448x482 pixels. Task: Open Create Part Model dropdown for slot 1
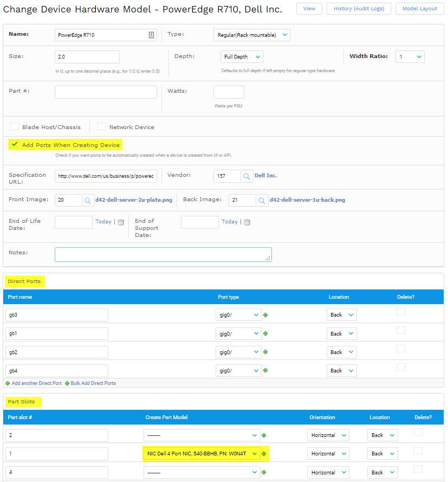202,454
